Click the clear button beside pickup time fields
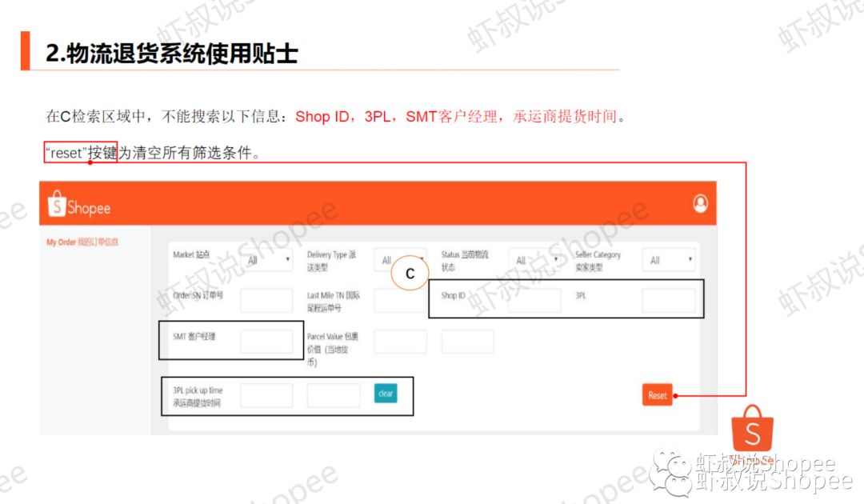 point(385,394)
